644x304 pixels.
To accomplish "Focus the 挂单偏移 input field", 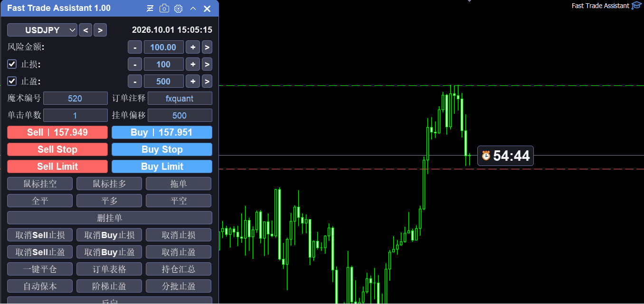I will pos(180,116).
